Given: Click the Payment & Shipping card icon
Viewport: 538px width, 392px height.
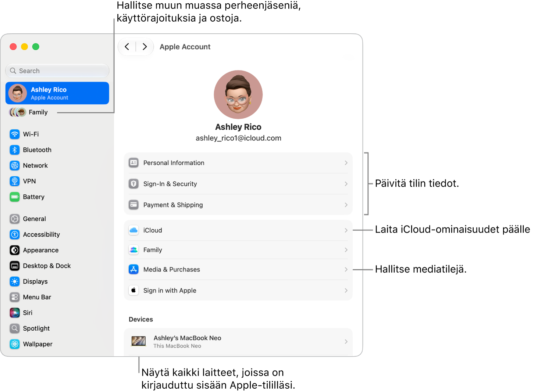Looking at the screenshot, I should click(133, 205).
